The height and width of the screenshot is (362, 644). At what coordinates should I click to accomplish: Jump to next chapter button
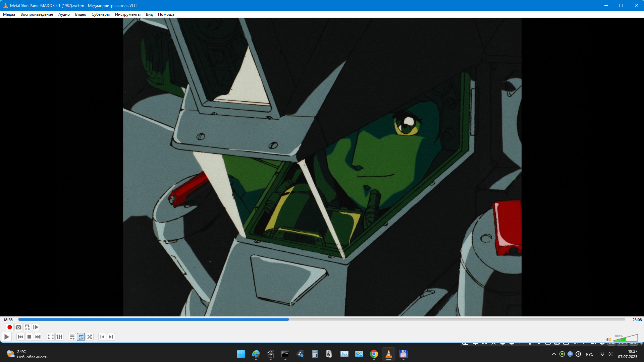[x=111, y=337]
